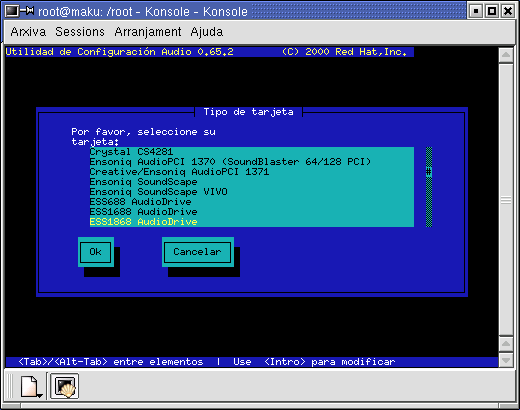The width and height of the screenshot is (520, 410).
Task: Click the scrollbar down arrow at bottom
Action: click(506, 360)
